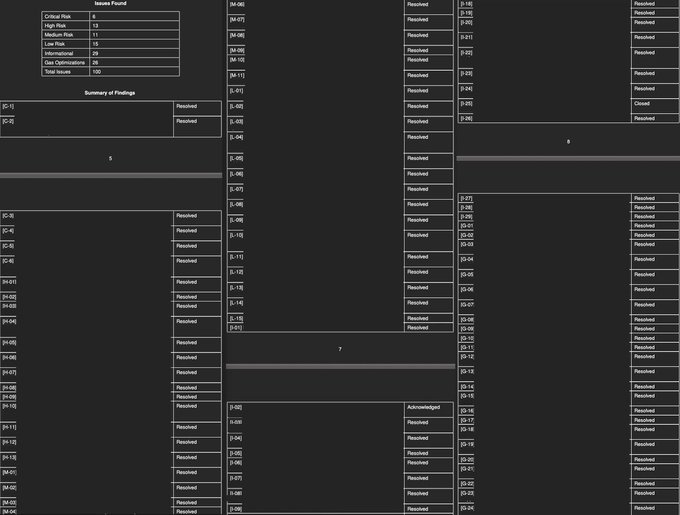Click the Summary of Findings heading
The image size is (680, 515).
110,92
